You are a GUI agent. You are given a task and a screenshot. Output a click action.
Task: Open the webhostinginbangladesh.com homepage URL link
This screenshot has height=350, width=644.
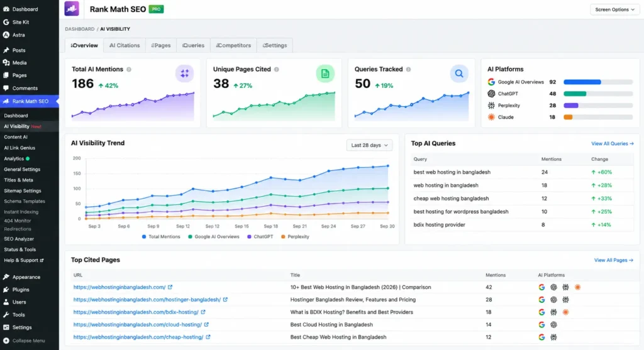coord(119,287)
